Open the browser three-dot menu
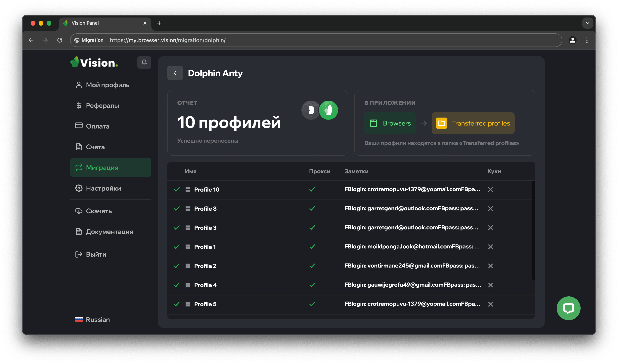Image resolution: width=618 pixels, height=364 pixels. [587, 40]
